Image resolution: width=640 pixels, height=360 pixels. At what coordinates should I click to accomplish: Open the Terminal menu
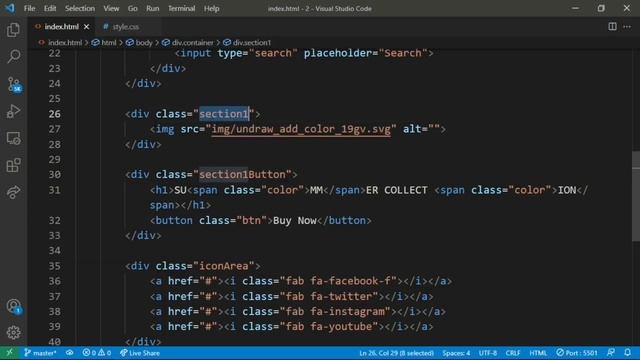(x=182, y=8)
